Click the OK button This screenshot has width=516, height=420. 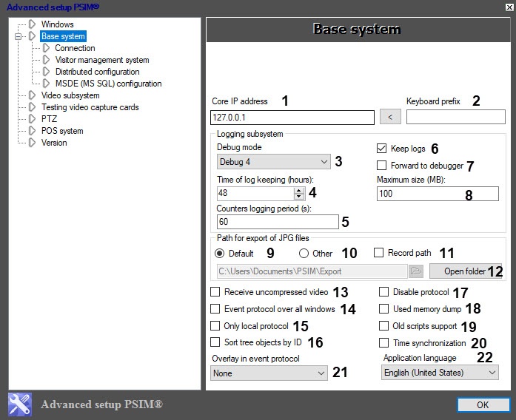pos(483,405)
